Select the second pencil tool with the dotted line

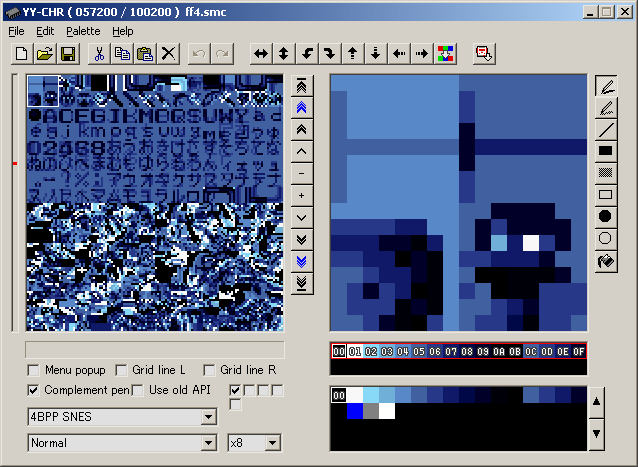pyautogui.click(x=606, y=108)
